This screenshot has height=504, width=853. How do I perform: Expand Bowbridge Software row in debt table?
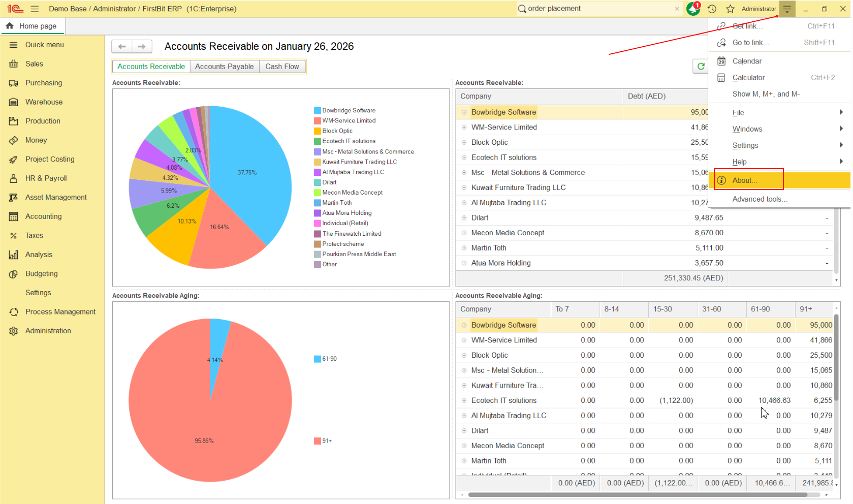[x=464, y=112]
